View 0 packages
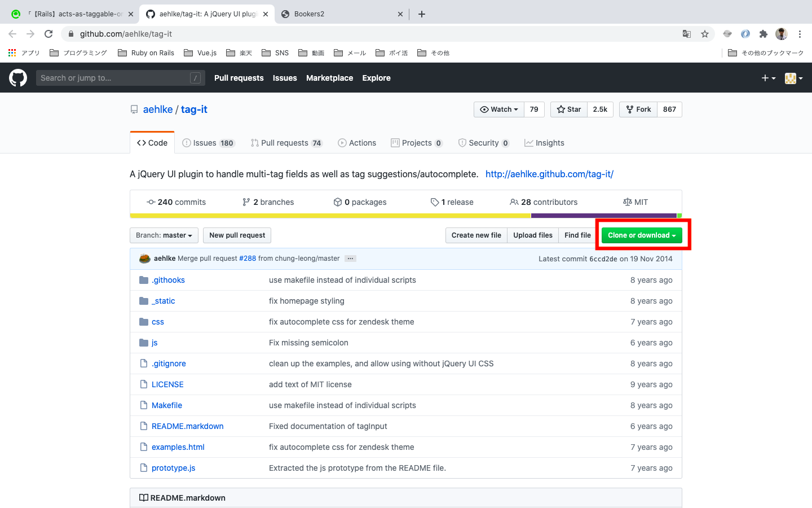The height and width of the screenshot is (508, 812). pyautogui.click(x=360, y=202)
